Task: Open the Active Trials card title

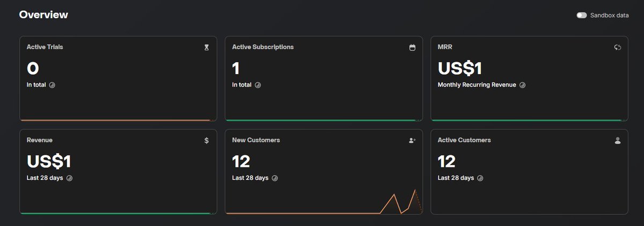Action: coord(45,47)
